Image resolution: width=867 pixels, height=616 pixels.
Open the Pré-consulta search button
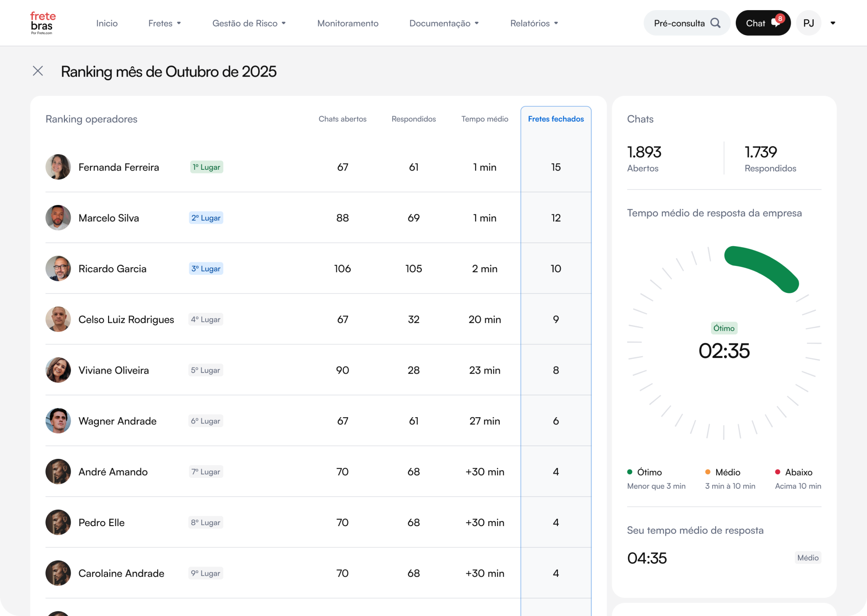point(687,23)
